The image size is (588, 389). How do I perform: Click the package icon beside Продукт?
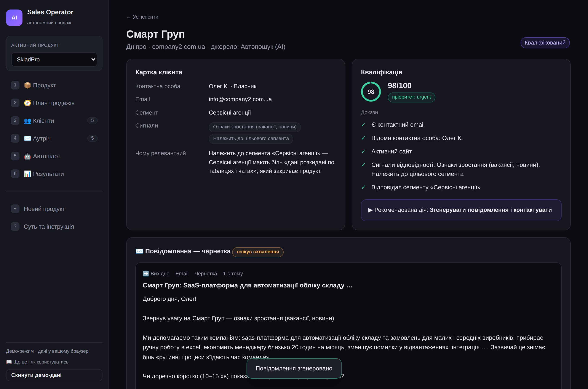pos(27,85)
